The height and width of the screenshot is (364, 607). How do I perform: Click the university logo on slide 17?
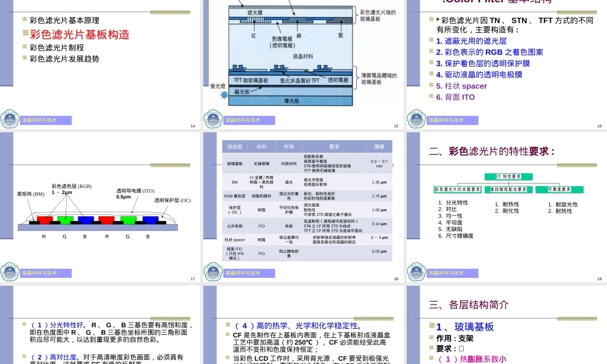pos(10,272)
